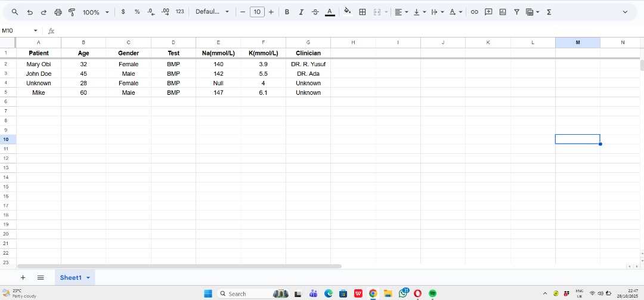
Task: Expand the filter views dropdown arrow
Action: pos(538,13)
